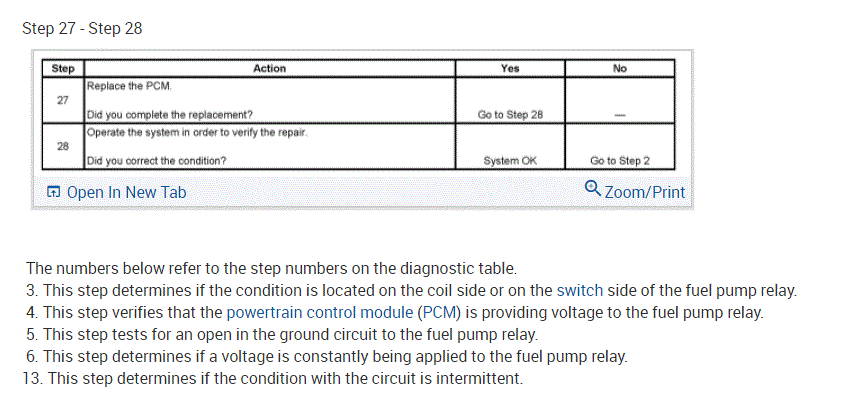Click "Did you correct the condition?" text
Screen dimensions: 846x405
tap(155, 160)
